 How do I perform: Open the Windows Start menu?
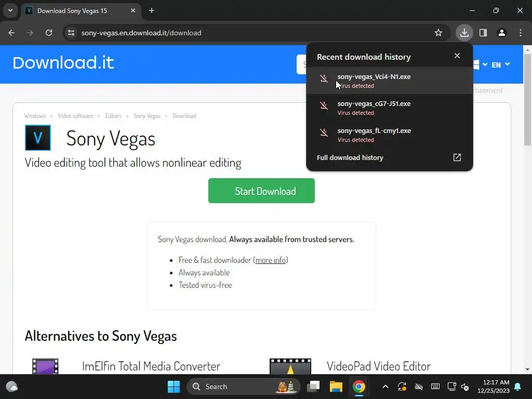pyautogui.click(x=174, y=387)
